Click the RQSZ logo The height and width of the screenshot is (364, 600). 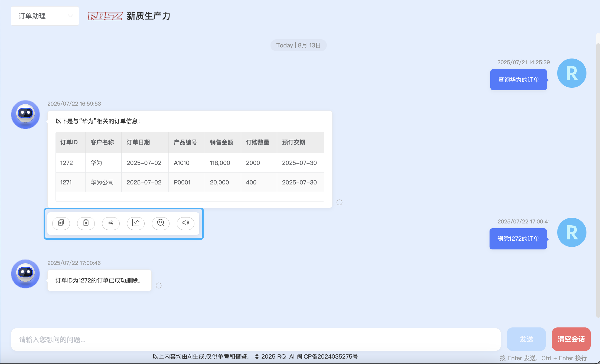point(105,16)
